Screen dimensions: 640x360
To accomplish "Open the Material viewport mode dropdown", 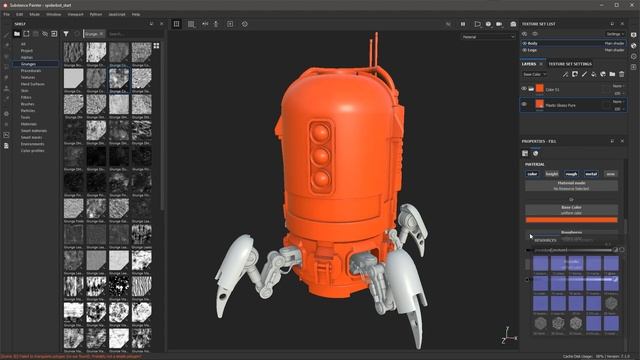I will tap(489, 37).
